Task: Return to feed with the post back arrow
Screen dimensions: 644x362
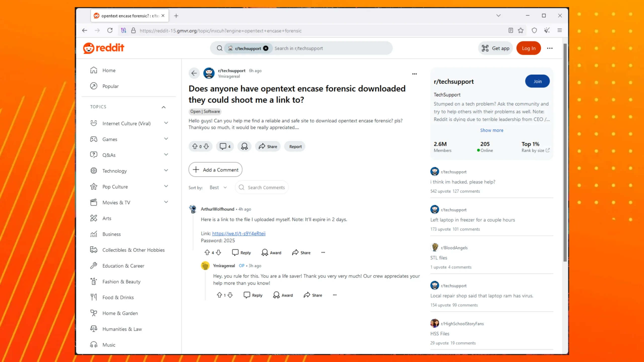Action: pyautogui.click(x=194, y=73)
